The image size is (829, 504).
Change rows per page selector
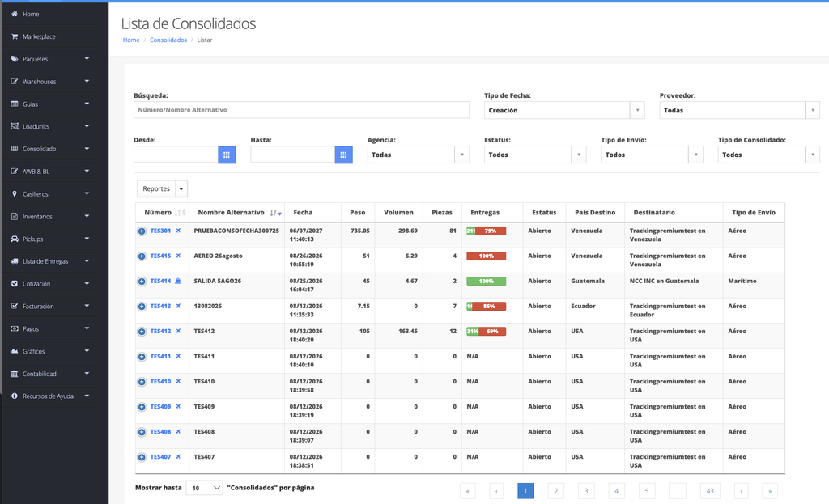(x=205, y=488)
